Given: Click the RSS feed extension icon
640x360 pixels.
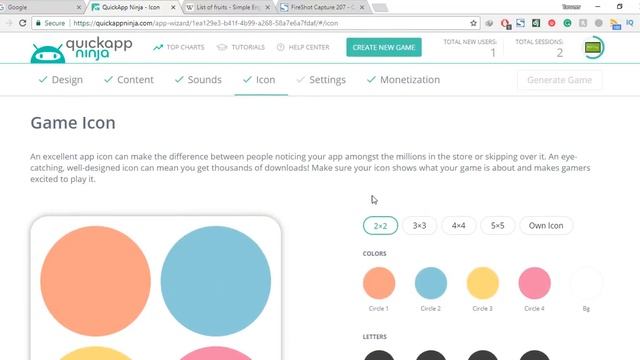Looking at the screenshot, I should [615, 24].
